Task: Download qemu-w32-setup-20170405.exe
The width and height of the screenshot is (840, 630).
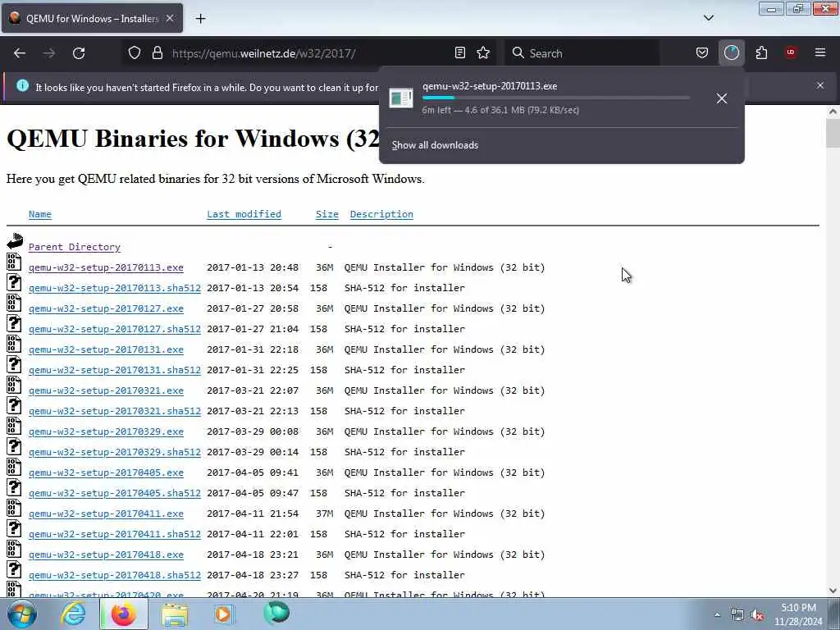Action: click(x=106, y=472)
